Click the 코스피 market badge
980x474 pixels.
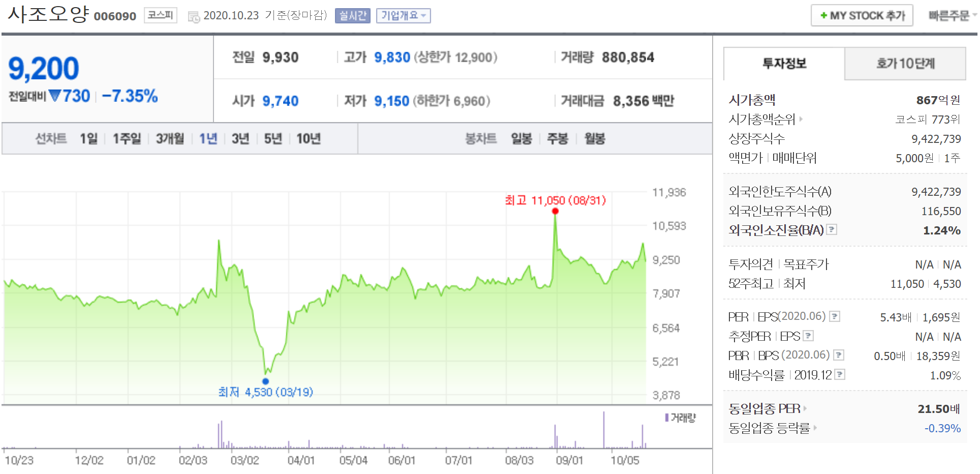(x=161, y=15)
